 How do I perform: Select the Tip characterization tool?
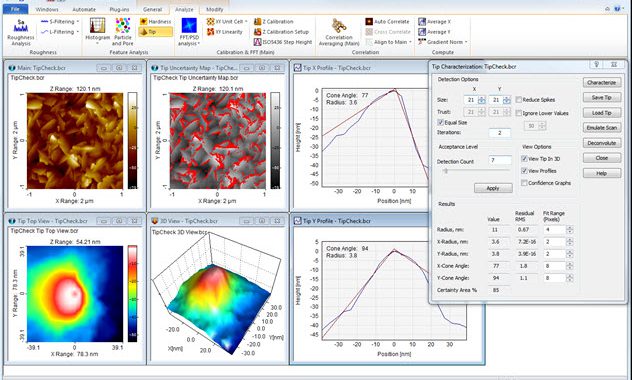tap(155, 31)
